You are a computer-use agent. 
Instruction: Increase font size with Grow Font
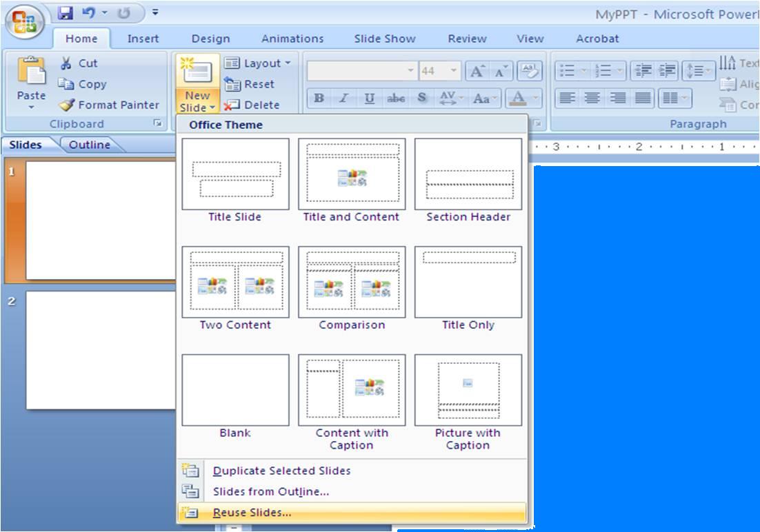click(477, 72)
